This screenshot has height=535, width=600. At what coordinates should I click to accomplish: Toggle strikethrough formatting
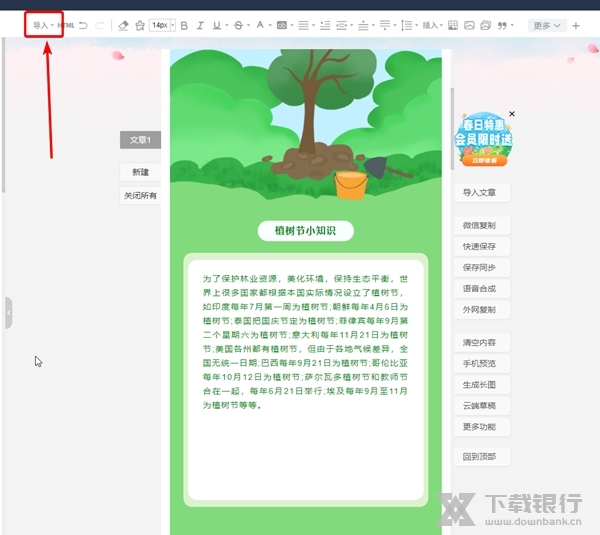(238, 25)
